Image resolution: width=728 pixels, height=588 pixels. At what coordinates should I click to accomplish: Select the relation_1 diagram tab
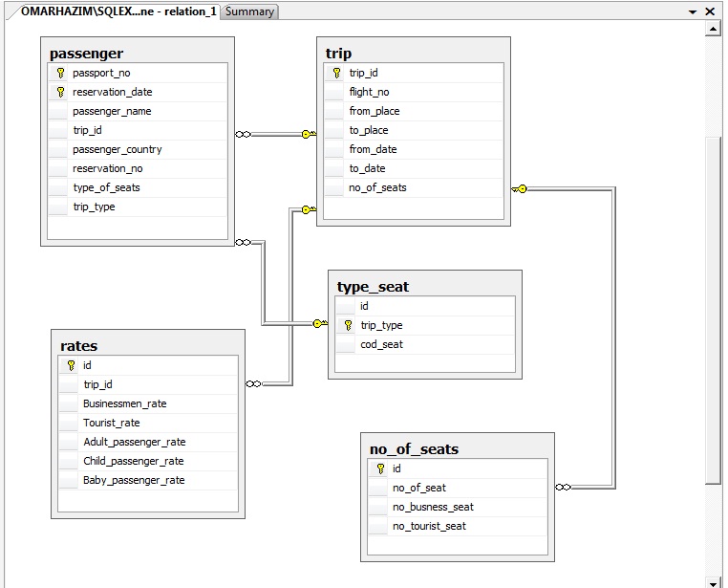pos(118,11)
